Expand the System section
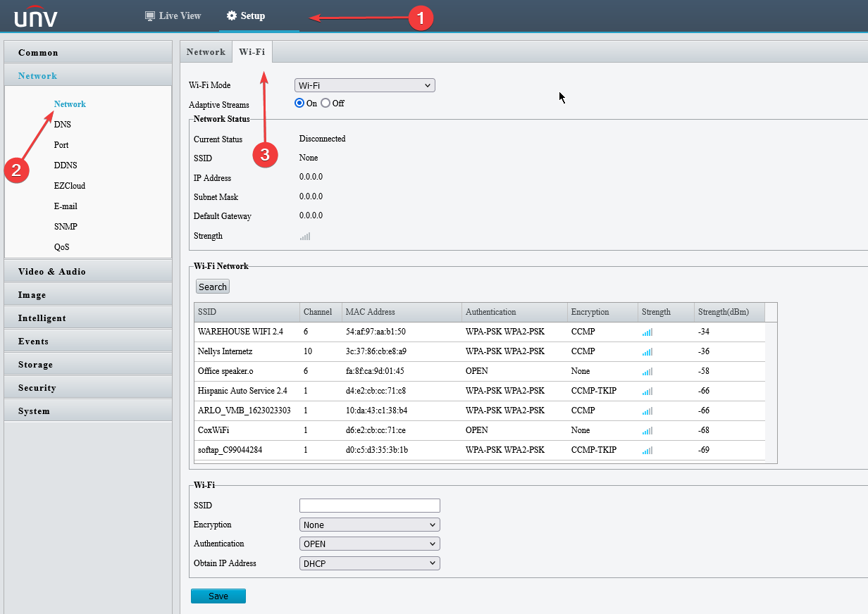 pos(88,411)
